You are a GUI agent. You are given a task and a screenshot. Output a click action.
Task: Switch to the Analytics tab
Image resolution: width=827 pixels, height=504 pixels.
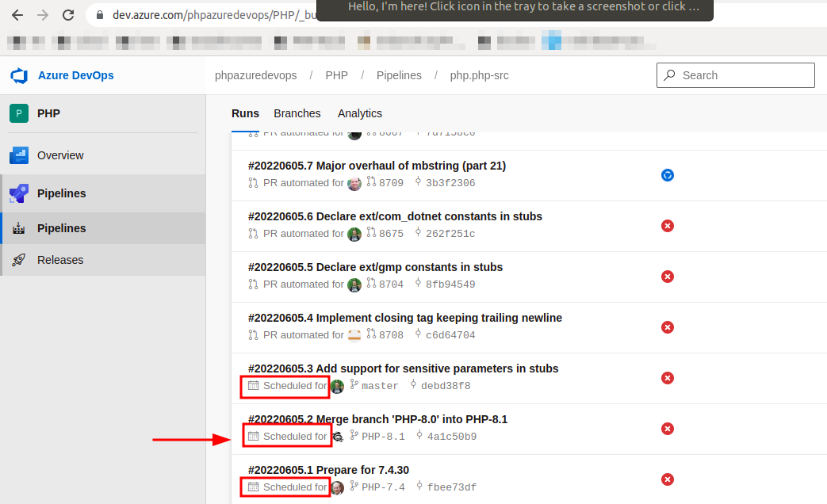[x=360, y=113]
